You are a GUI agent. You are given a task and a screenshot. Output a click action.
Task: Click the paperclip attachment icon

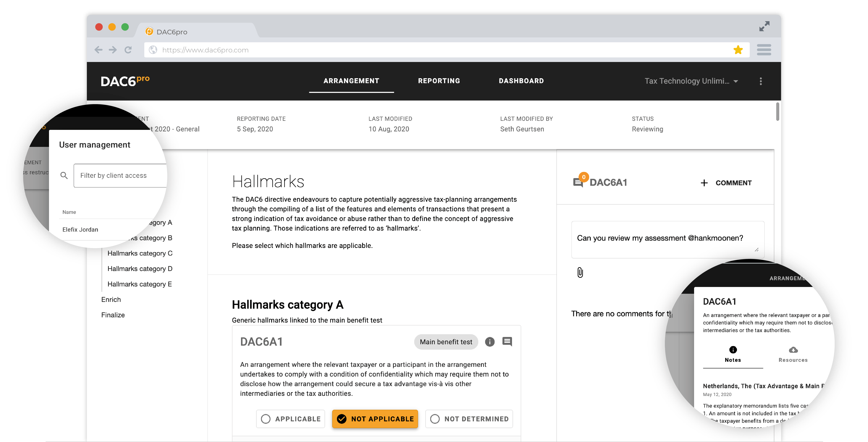pos(580,272)
